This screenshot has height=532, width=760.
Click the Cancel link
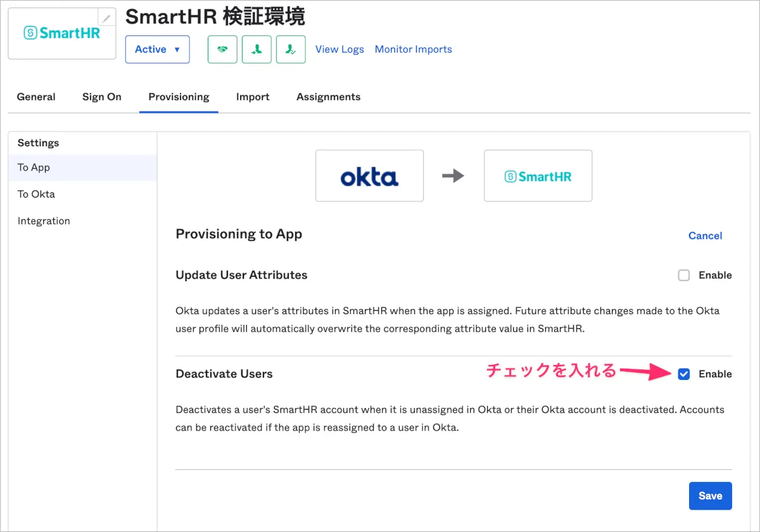[705, 236]
